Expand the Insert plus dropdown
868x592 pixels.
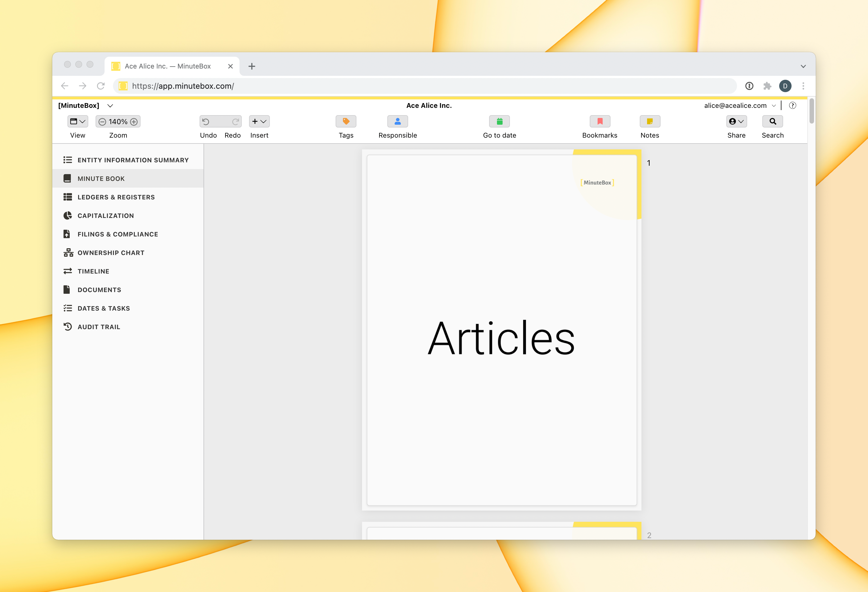tap(259, 121)
